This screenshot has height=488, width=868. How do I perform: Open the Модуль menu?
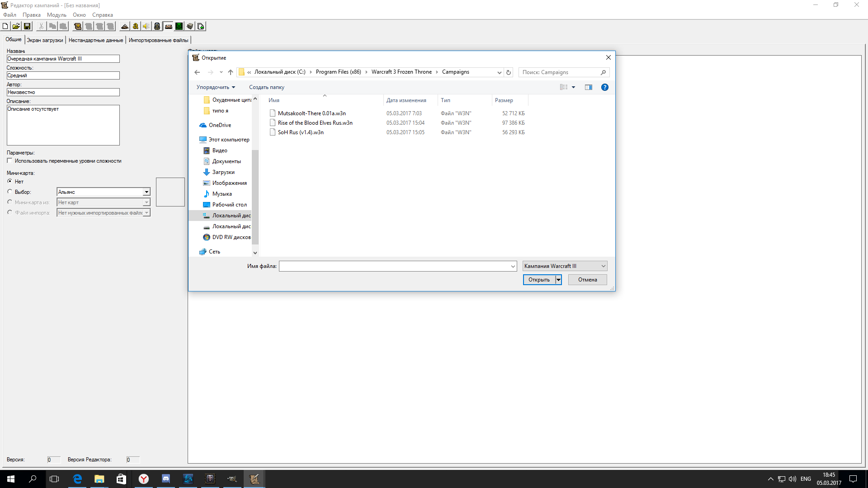[57, 15]
